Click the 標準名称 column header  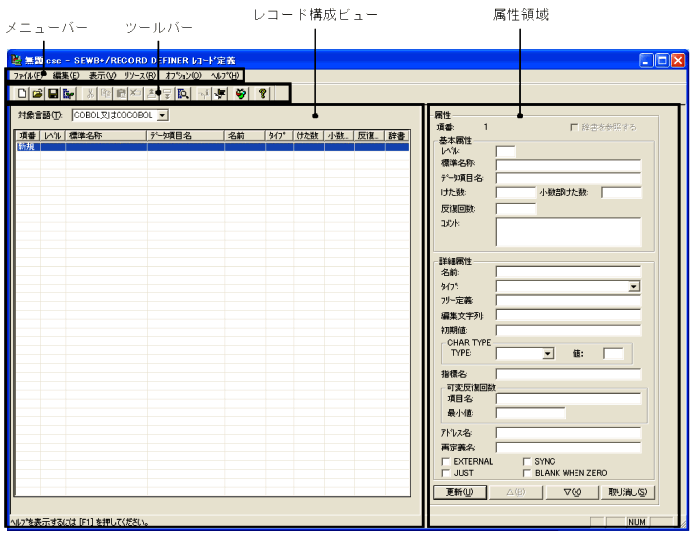[x=106, y=135]
